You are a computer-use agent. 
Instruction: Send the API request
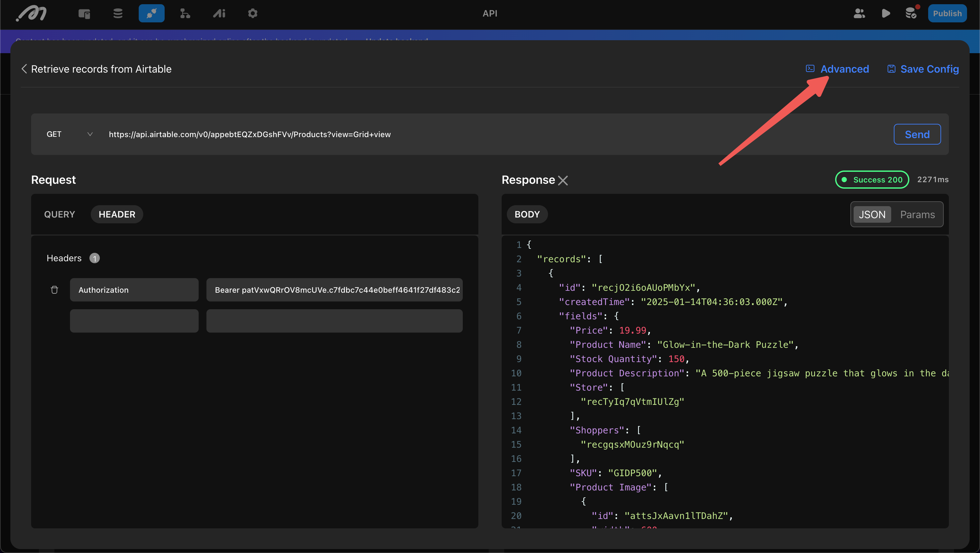point(917,134)
